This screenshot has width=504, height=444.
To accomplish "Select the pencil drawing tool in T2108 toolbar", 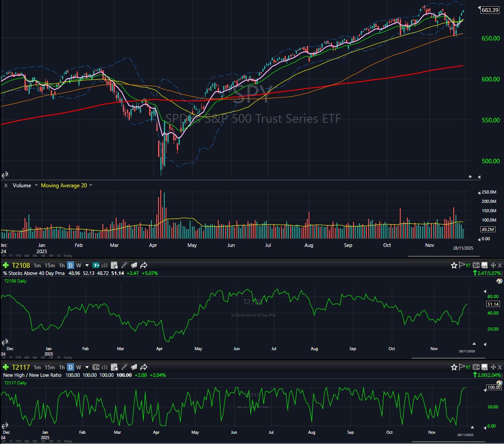I will coord(124,265).
